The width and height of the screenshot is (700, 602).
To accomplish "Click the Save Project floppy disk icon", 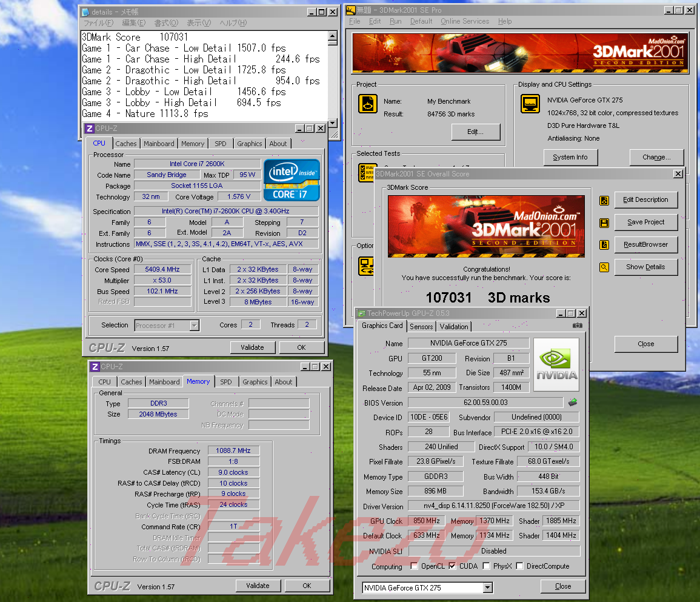I will pyautogui.click(x=604, y=223).
